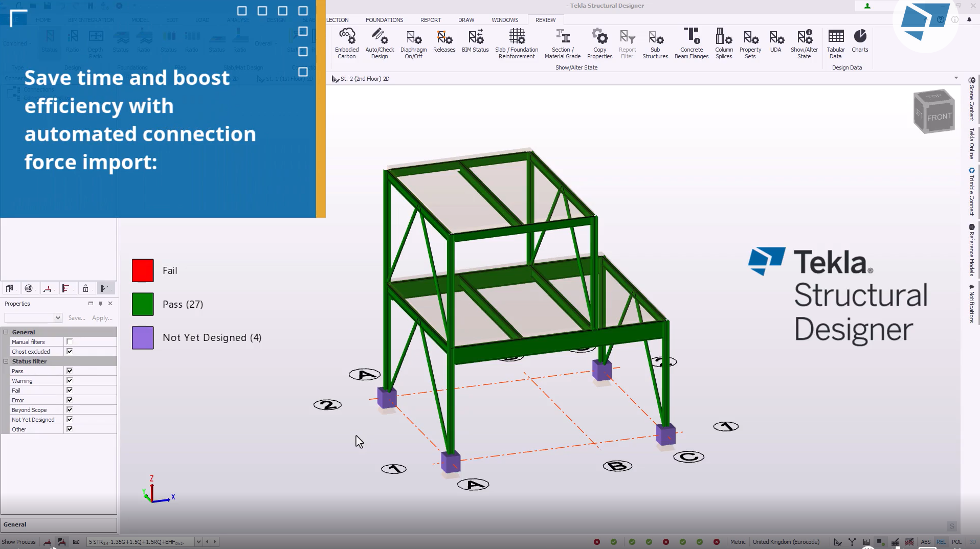This screenshot has height=549, width=980.
Task: Click United Kingdom (Eurocode) status entry
Action: click(x=786, y=542)
